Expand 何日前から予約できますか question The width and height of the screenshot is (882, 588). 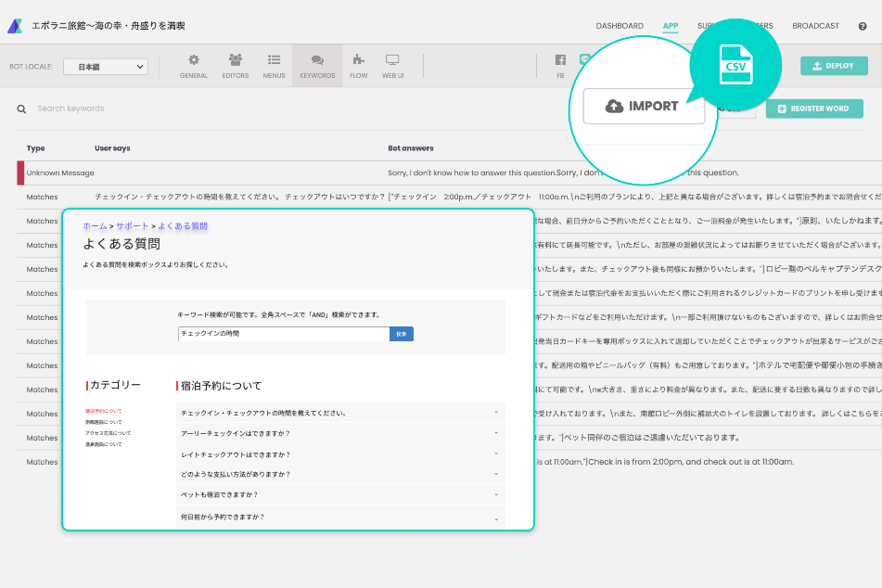[x=340, y=518]
